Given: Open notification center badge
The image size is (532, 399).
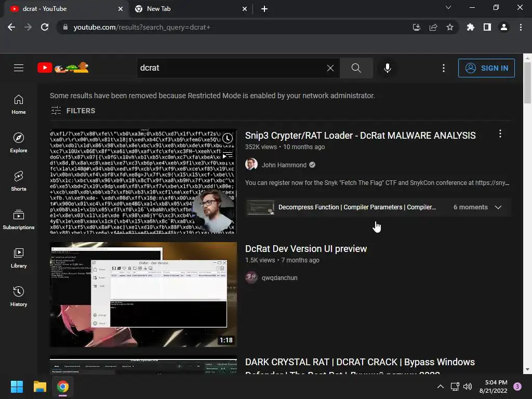Looking at the screenshot, I should point(517,387).
